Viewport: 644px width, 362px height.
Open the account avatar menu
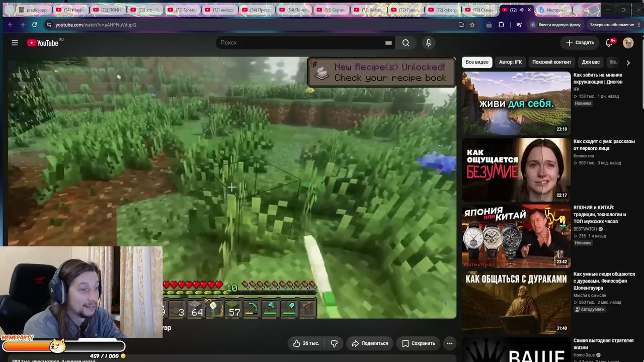(628, 43)
